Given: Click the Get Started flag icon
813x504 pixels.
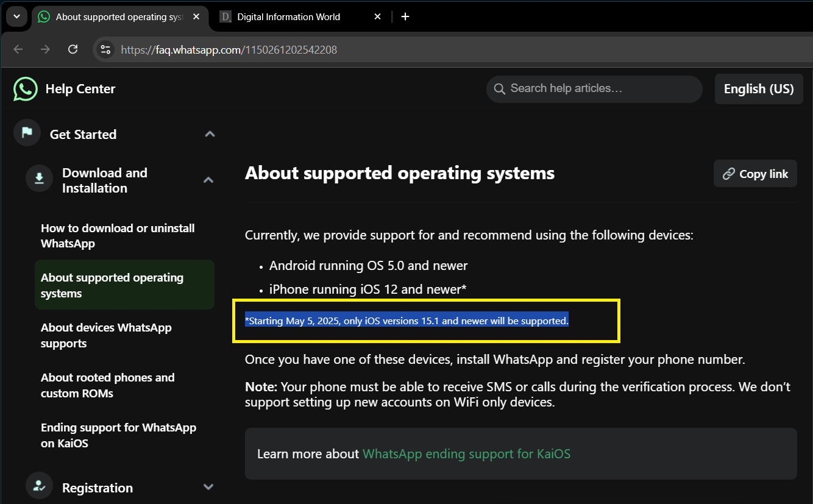Looking at the screenshot, I should click(x=27, y=133).
